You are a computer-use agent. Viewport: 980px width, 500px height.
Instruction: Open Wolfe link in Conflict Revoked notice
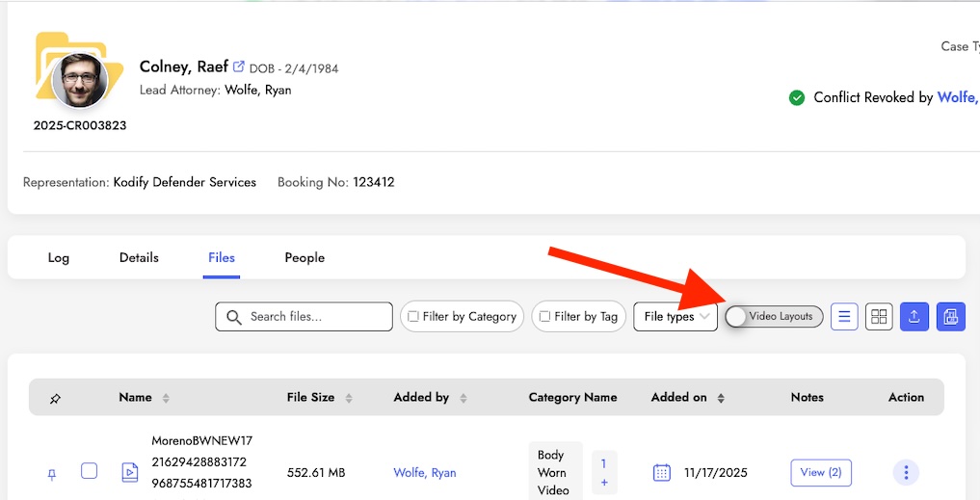pos(958,97)
